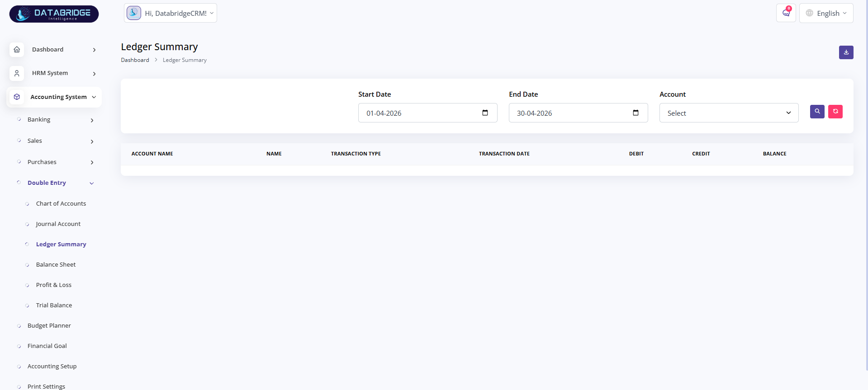This screenshot has height=390, width=868.
Task: Expand the Purchases submenu chevron
Action: pyautogui.click(x=92, y=162)
